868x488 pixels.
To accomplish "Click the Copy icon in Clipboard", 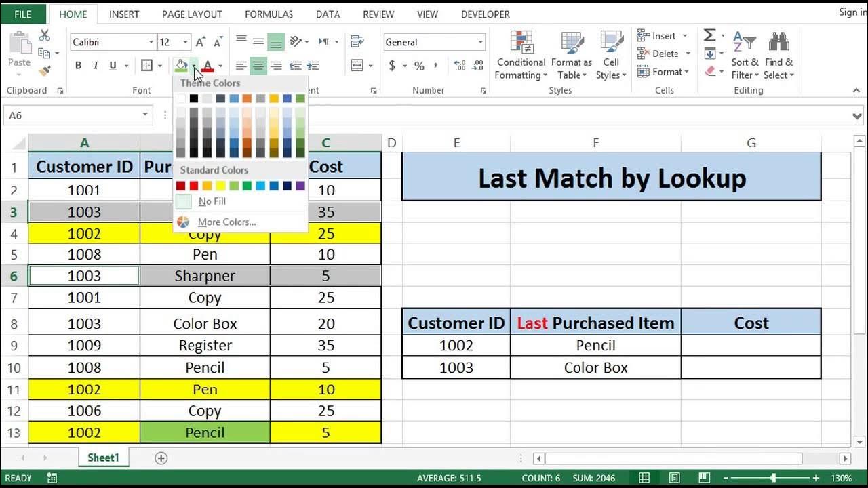I will click(x=43, y=53).
